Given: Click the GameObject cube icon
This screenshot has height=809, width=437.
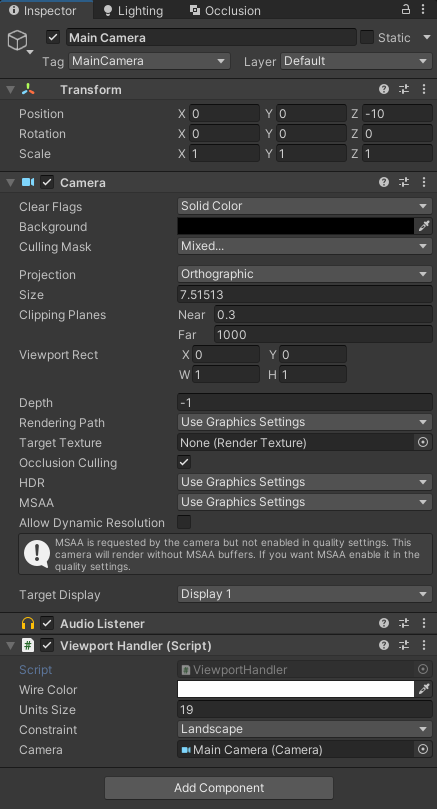Looking at the screenshot, I should [17, 40].
